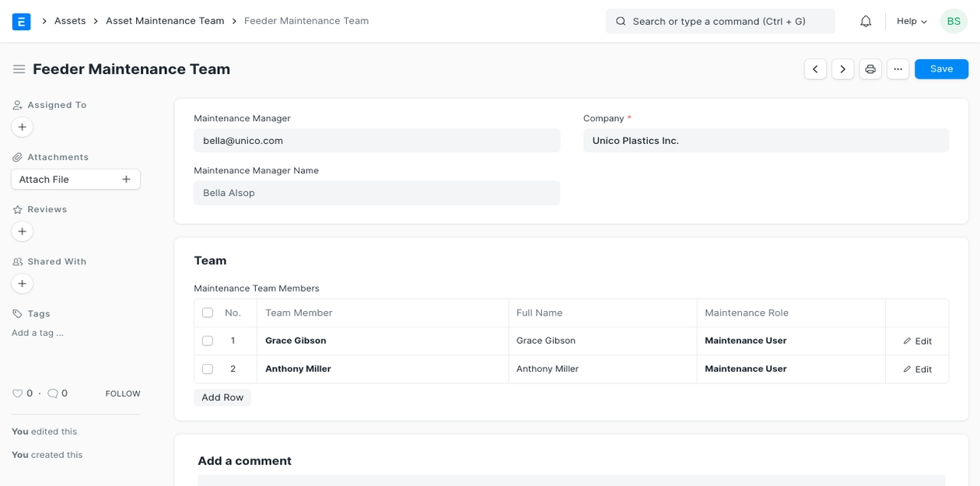Open the three-dot more options menu
The image size is (980, 486).
coord(898,69)
